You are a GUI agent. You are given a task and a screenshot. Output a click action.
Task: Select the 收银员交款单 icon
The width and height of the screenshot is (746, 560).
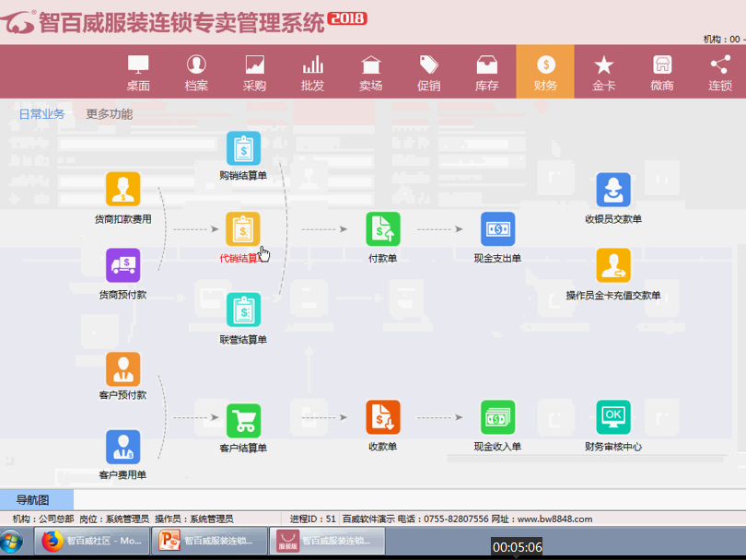[613, 190]
